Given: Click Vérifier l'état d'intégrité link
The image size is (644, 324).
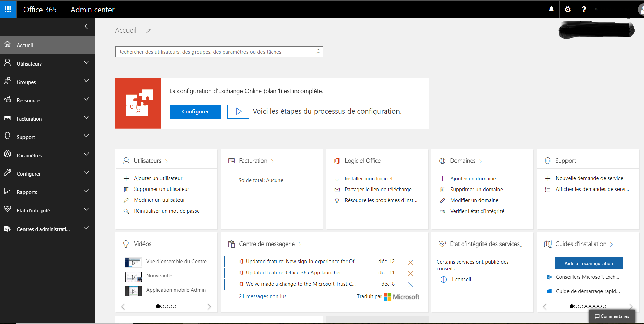Looking at the screenshot, I should click(x=477, y=211).
